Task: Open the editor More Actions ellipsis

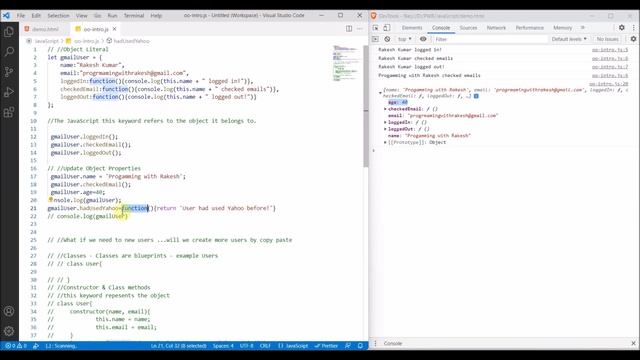Action: pyautogui.click(x=360, y=29)
